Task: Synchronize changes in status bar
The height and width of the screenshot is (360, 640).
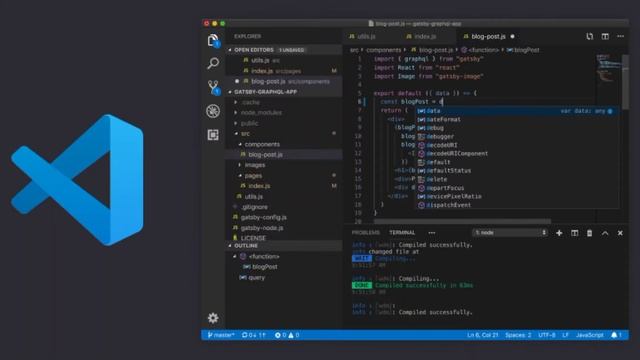Action: pyautogui.click(x=253, y=335)
